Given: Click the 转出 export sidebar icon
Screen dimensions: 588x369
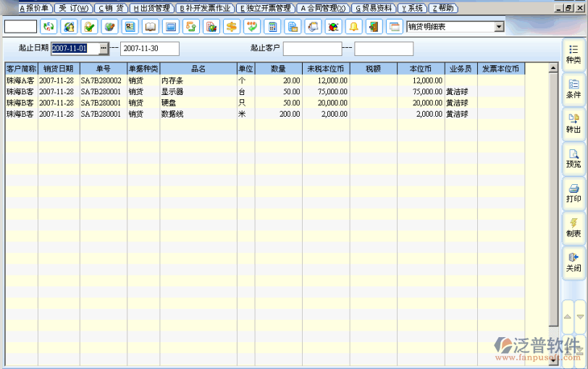Looking at the screenshot, I should 573,123.
